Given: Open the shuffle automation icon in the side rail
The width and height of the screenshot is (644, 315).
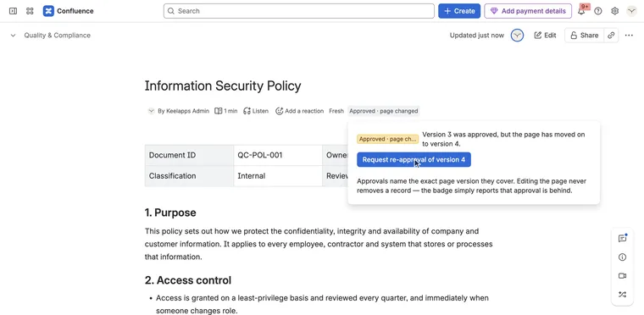Looking at the screenshot, I should pos(622,295).
